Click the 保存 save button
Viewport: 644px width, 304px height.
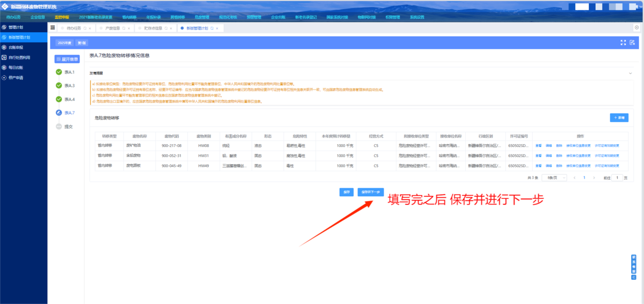346,192
